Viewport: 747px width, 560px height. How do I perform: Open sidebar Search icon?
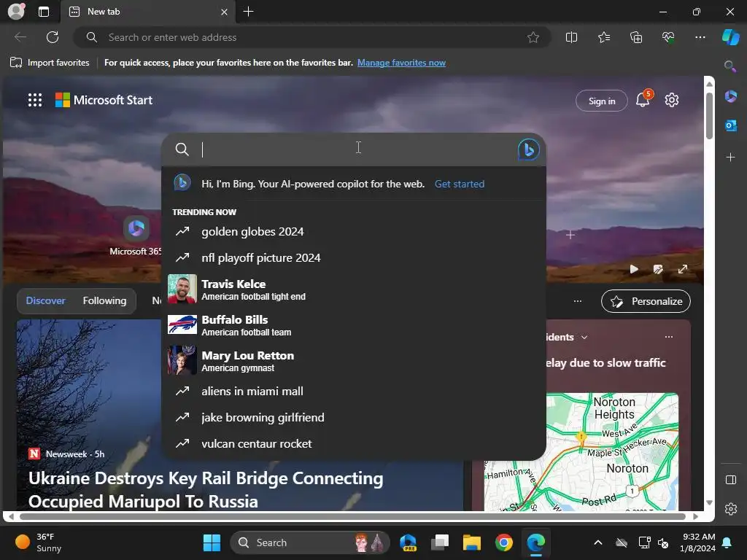tap(729, 66)
